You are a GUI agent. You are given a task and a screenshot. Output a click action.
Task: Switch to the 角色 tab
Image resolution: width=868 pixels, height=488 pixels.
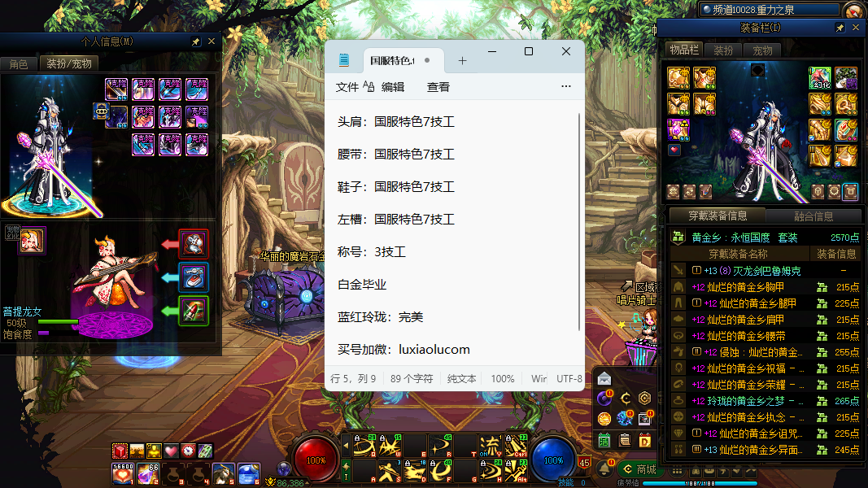[x=19, y=63]
